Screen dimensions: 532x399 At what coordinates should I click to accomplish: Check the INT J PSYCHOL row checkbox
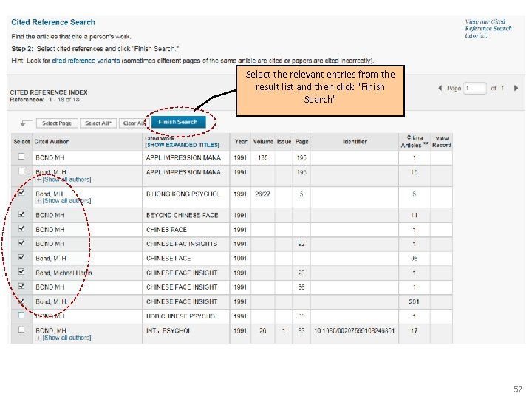tap(21, 330)
